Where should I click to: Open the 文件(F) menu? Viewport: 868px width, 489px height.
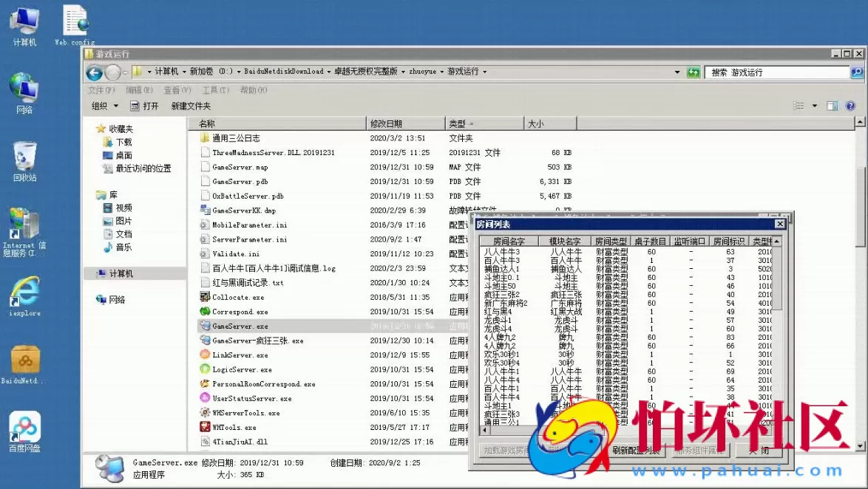coord(101,90)
